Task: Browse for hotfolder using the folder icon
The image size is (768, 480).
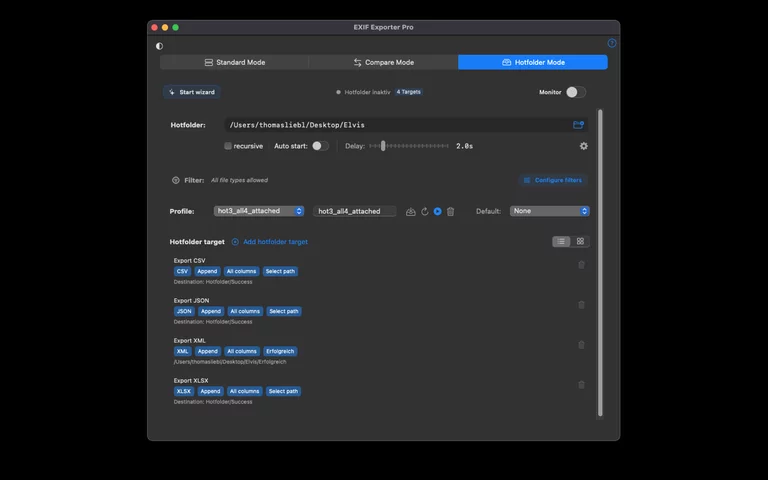Action: [578, 125]
